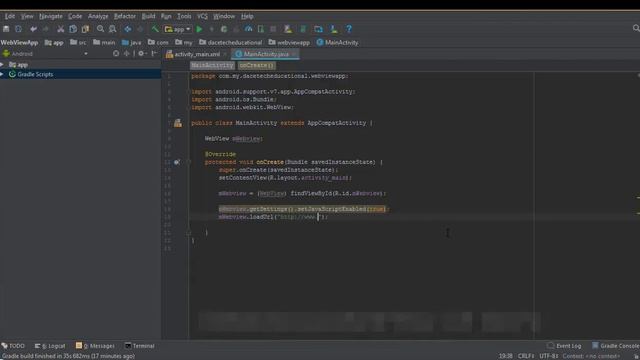Switch to the MainActivity.java tab
The width and height of the screenshot is (640, 360).
point(266,54)
